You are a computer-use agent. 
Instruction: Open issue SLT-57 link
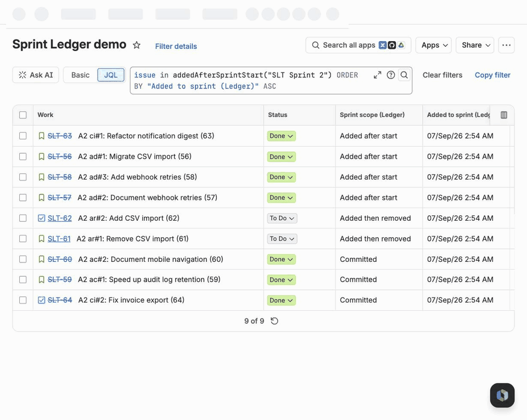pyautogui.click(x=59, y=198)
